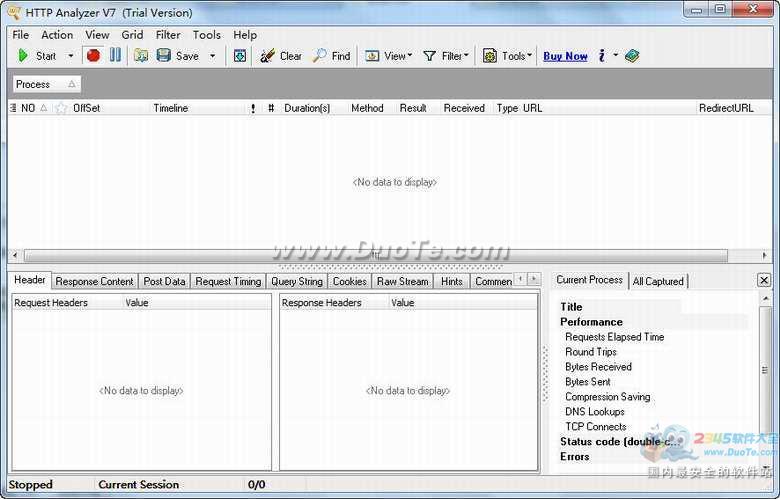Click the blue info 'i' icon
The height and width of the screenshot is (499, 780).
602,56
